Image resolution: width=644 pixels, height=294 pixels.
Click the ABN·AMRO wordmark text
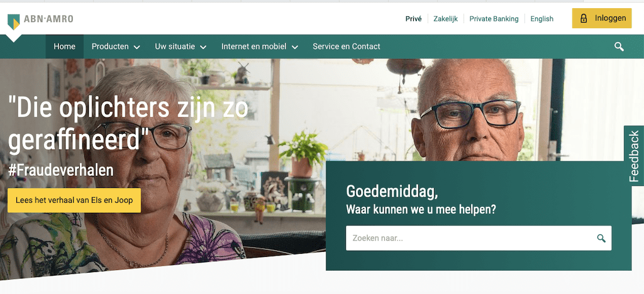point(48,19)
